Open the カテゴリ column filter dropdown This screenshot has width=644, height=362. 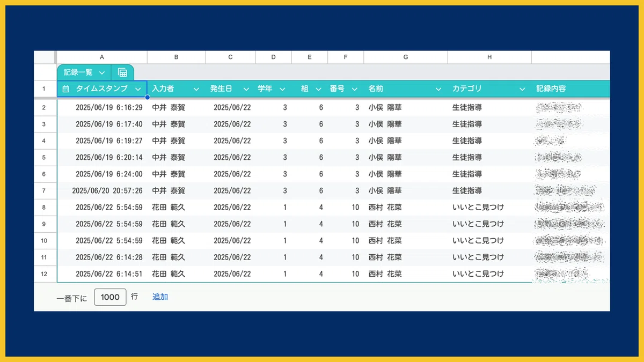tap(522, 89)
